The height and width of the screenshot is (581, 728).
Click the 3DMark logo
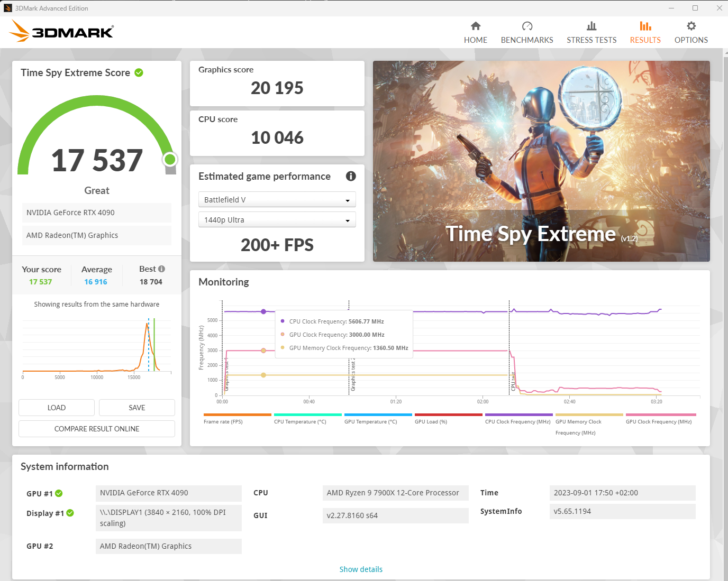point(61,31)
